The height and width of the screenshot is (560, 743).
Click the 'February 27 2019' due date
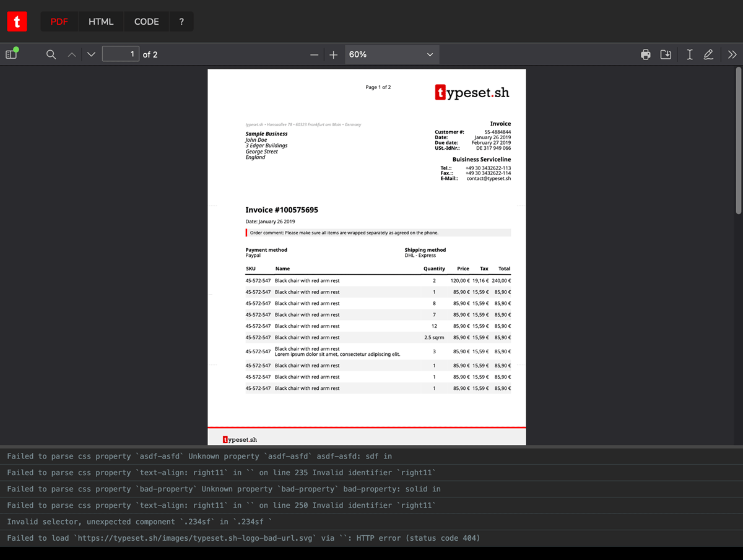tap(491, 143)
